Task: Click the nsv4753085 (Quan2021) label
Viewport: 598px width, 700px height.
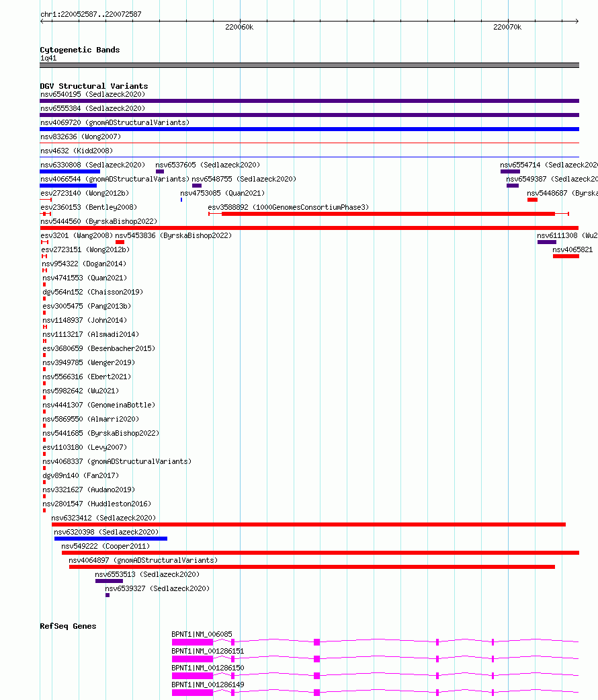Action: click(x=222, y=193)
